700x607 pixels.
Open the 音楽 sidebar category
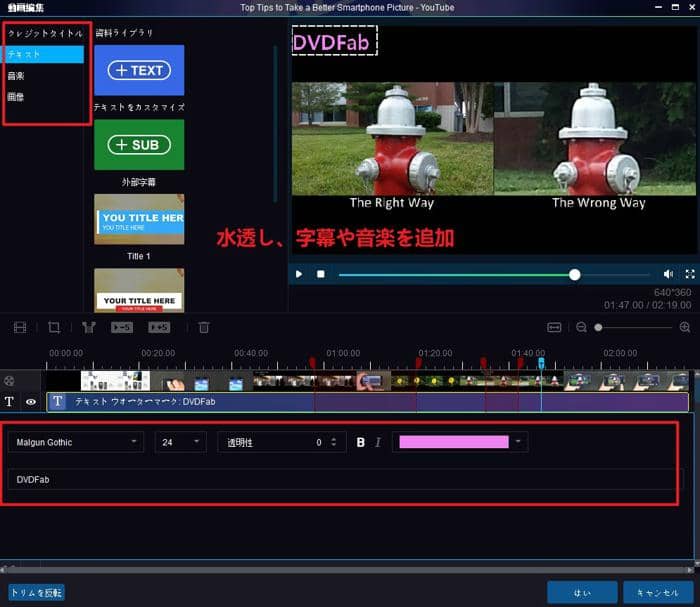[x=16, y=76]
